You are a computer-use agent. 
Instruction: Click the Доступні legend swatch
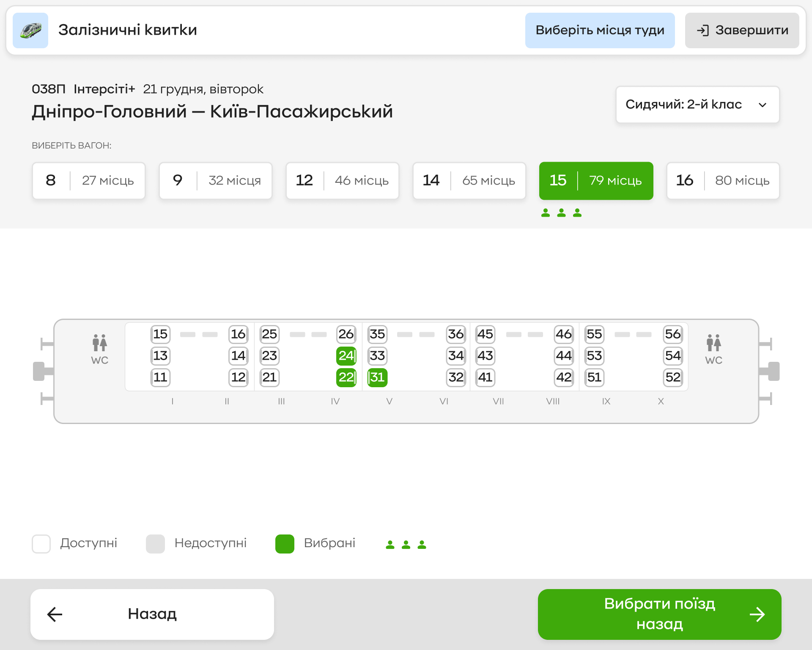41,544
